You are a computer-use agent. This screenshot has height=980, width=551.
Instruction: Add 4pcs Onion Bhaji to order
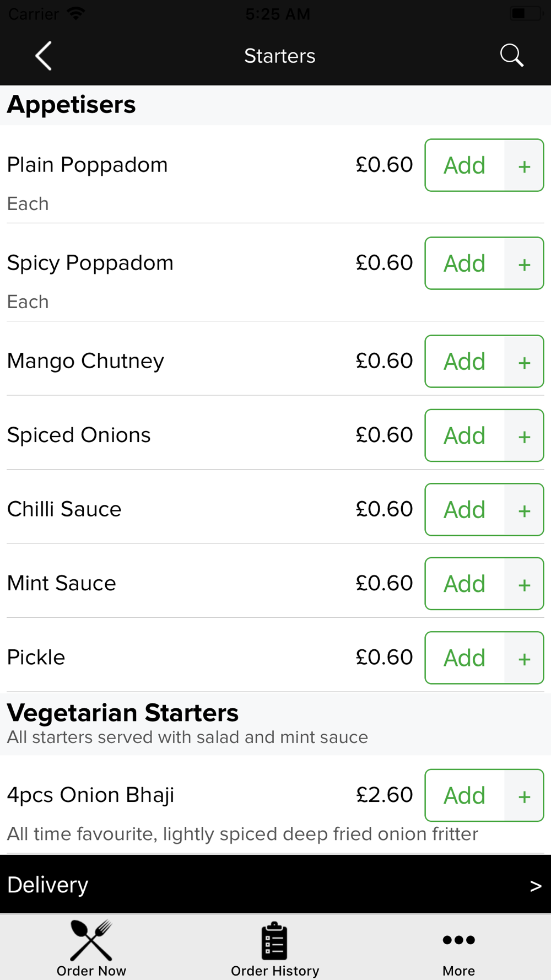point(464,795)
